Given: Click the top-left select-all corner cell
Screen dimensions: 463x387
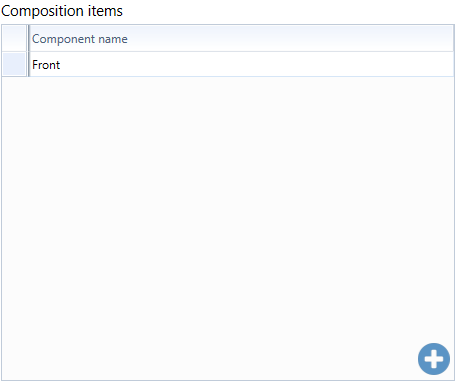Looking at the screenshot, I should pos(14,39).
